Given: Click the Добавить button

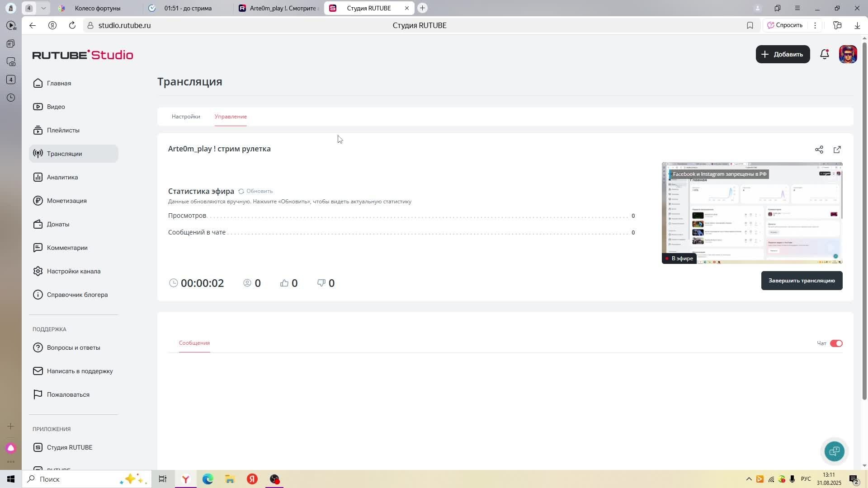Looking at the screenshot, I should pyautogui.click(x=783, y=54).
